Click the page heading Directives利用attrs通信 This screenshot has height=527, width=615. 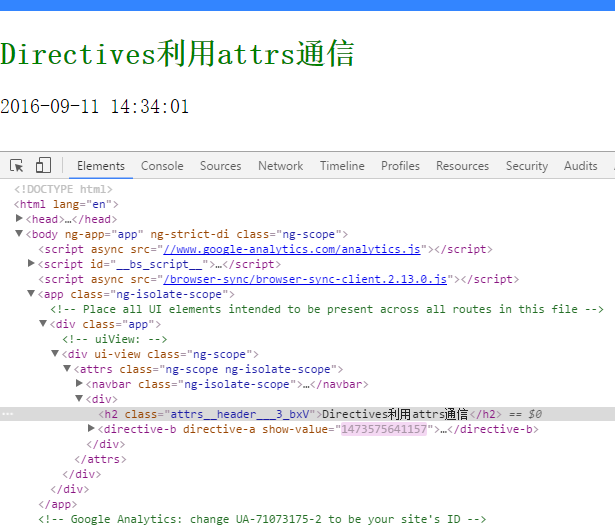tap(177, 54)
